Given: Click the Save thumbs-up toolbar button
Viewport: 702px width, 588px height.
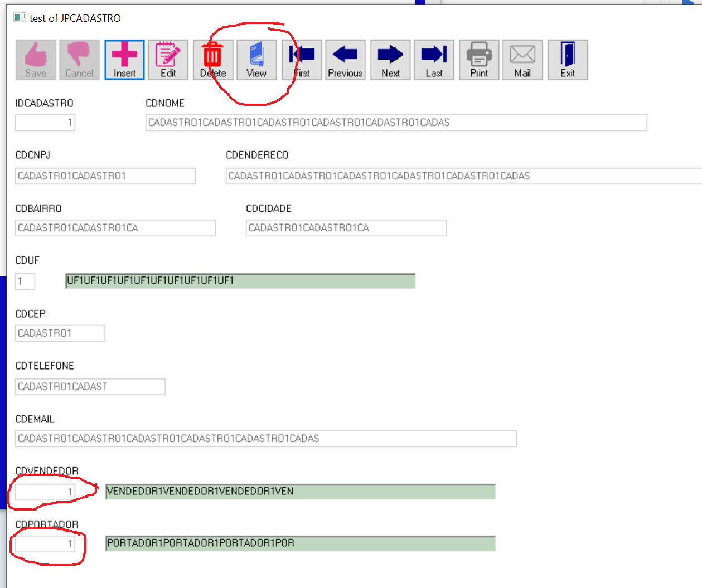Looking at the screenshot, I should (x=36, y=60).
